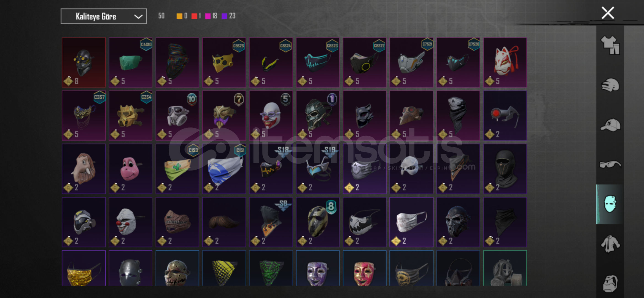Expand the Kaliteye Göre sort dropdown
Screen dimensions: 644x298
[104, 16]
